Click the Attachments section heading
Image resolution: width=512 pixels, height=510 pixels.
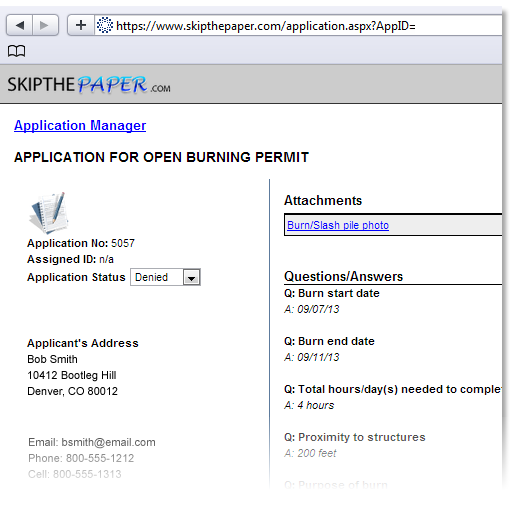point(323,200)
